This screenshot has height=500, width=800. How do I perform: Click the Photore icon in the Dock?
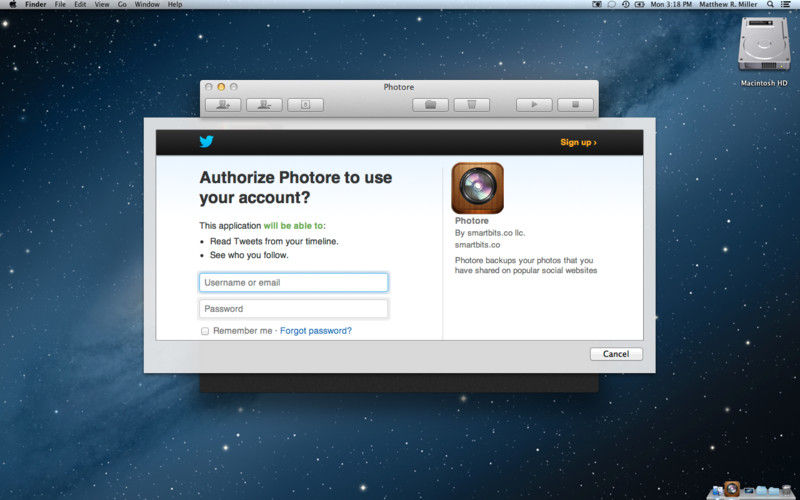pos(732,489)
